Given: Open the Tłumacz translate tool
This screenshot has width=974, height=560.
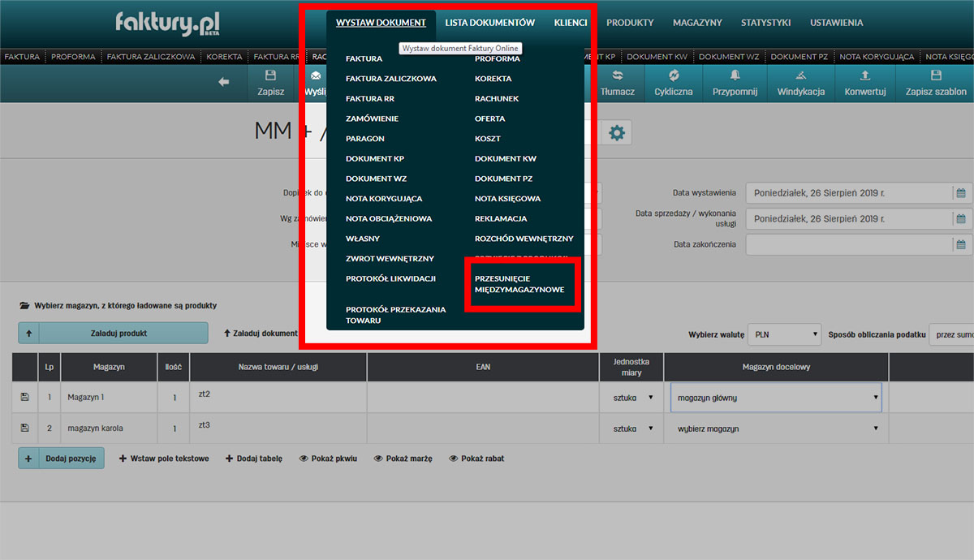Looking at the screenshot, I should tap(617, 83).
